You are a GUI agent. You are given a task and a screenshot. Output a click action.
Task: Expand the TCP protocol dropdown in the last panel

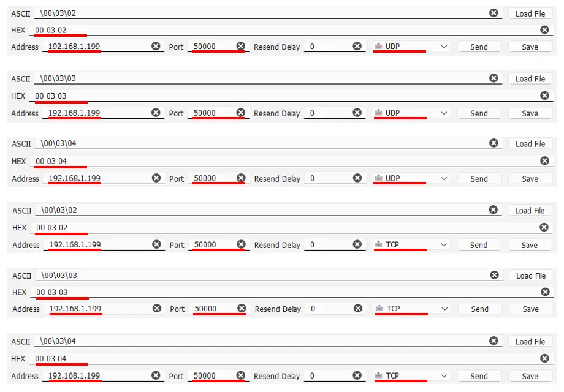411,376
